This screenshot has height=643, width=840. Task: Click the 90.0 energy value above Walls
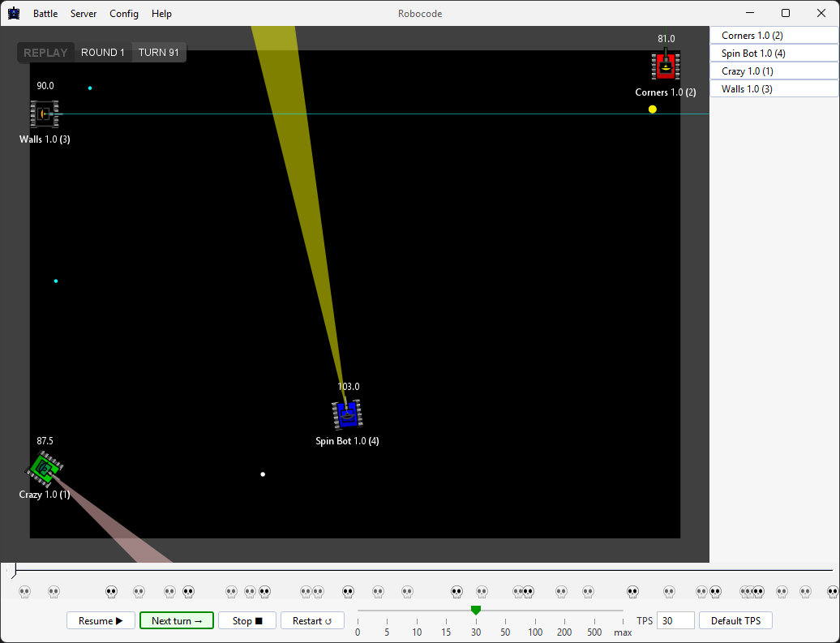pyautogui.click(x=45, y=86)
